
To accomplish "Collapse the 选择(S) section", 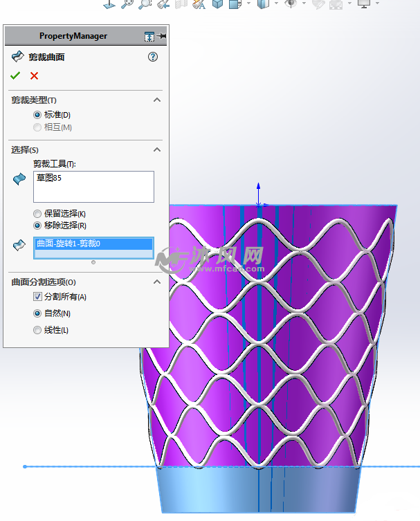I will [x=157, y=149].
